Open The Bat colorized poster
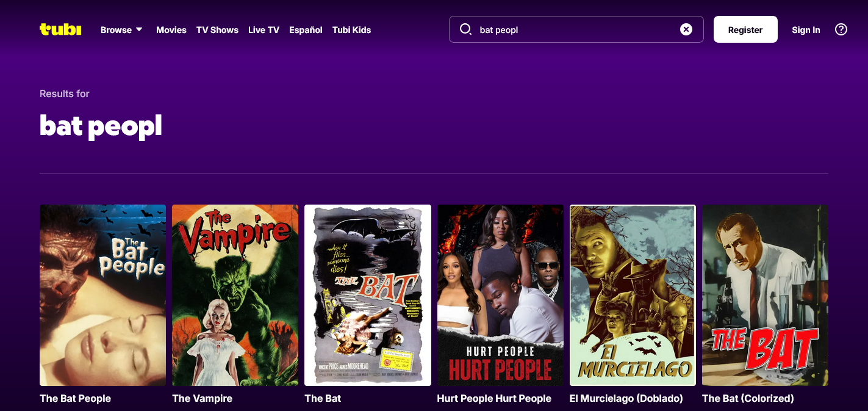868x411 pixels. coord(765,295)
